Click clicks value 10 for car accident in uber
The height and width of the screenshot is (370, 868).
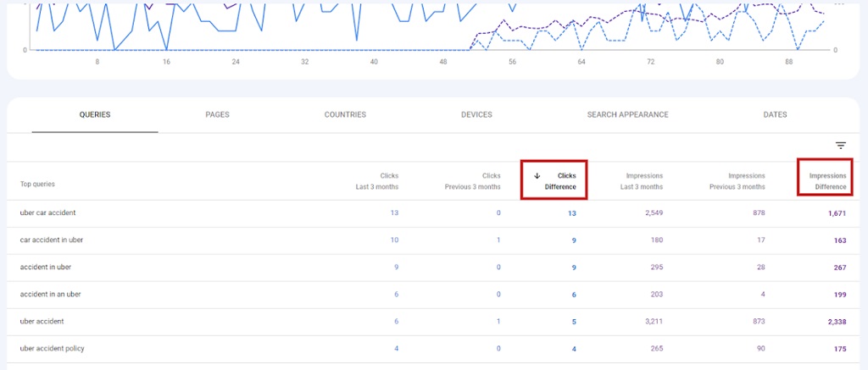(x=394, y=240)
